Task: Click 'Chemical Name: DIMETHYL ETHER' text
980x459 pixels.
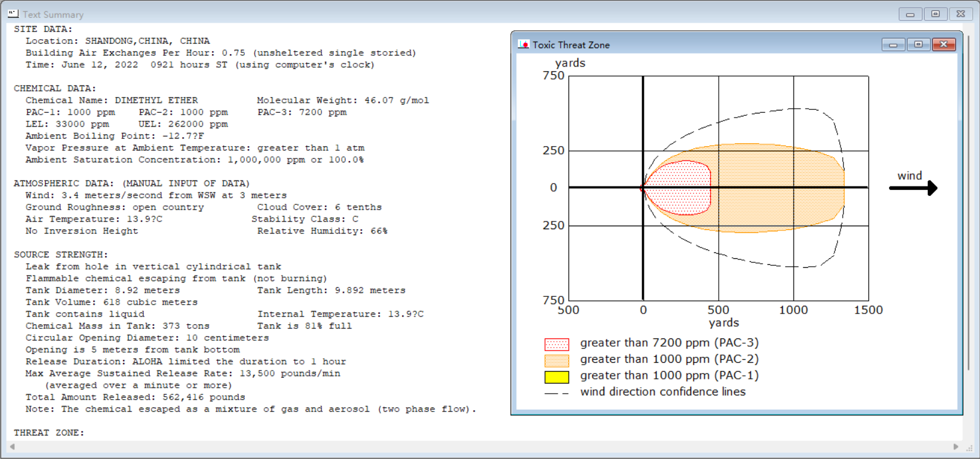Action: tap(112, 100)
